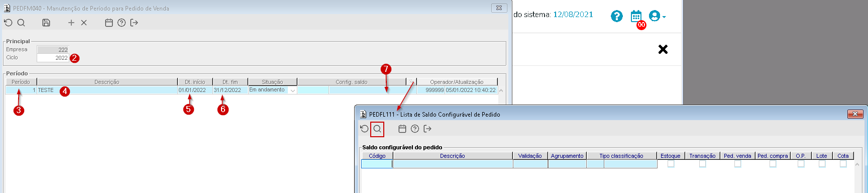Open the calendar icon in the PEDFL111 toolbar
868x193 pixels.
[402, 129]
